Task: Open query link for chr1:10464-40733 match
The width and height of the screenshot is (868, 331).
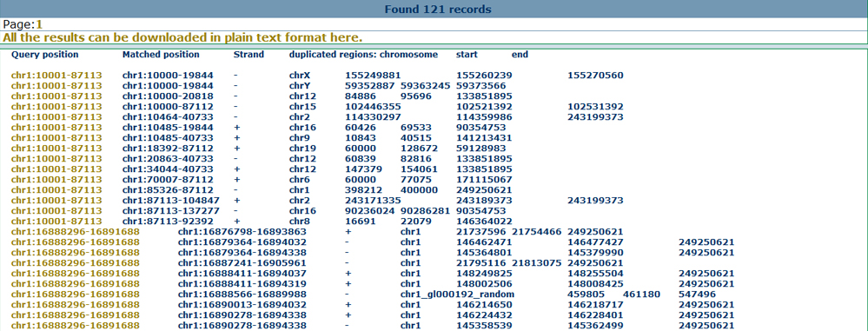Action: 56,116
